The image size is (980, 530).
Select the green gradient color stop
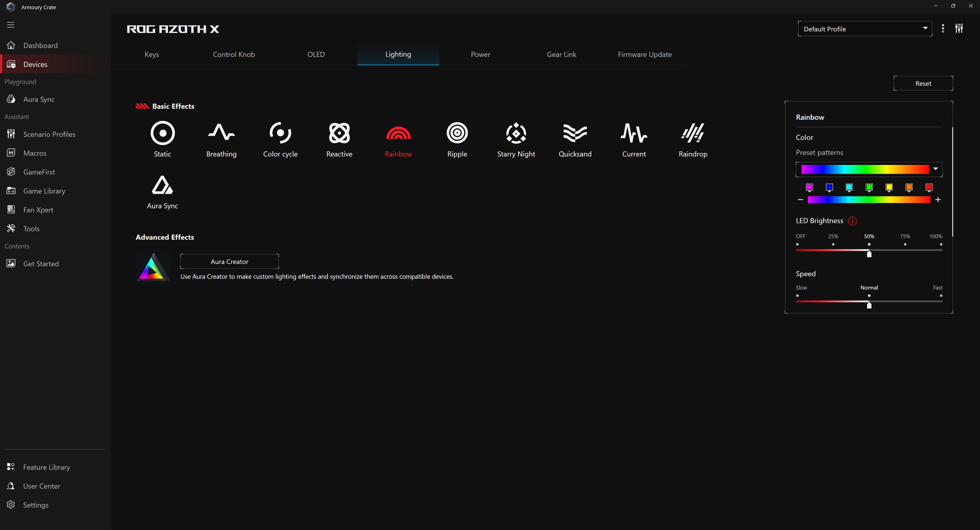point(869,188)
